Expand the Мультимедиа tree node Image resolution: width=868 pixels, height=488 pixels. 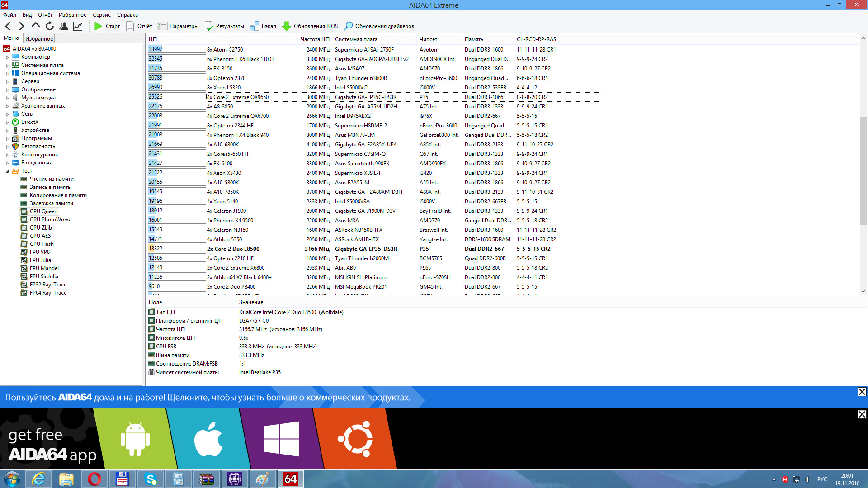click(x=7, y=98)
